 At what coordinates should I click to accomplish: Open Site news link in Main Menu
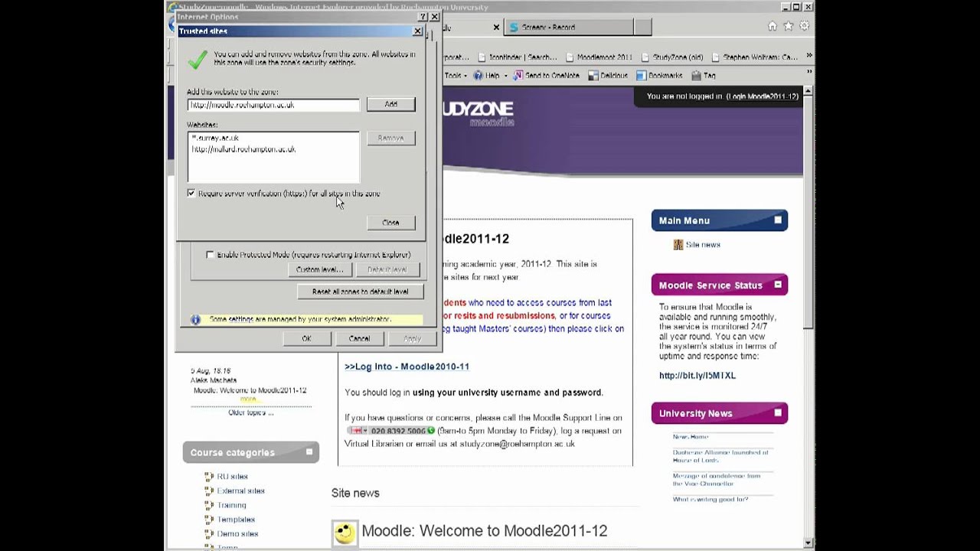point(703,245)
